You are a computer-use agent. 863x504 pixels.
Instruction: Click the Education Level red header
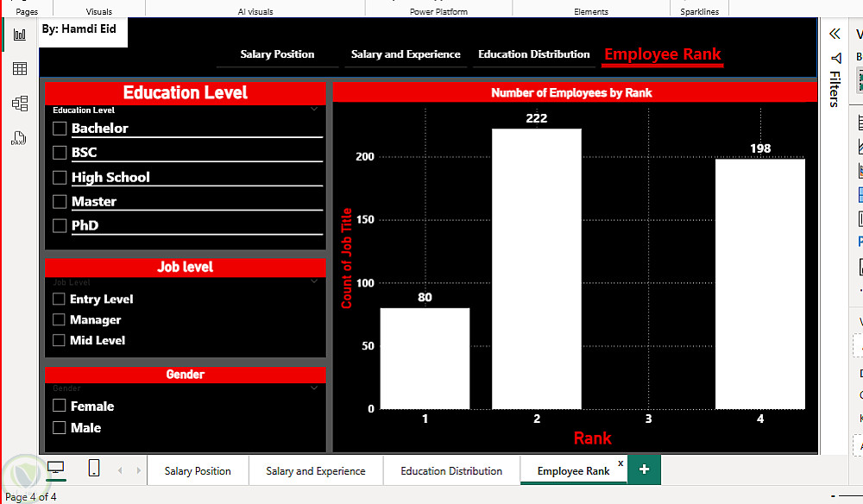186,92
